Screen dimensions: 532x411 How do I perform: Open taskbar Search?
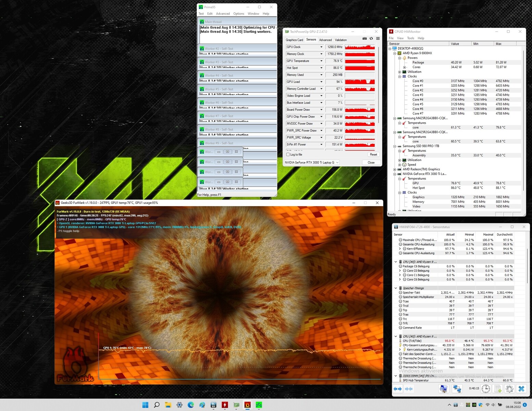click(x=156, y=405)
